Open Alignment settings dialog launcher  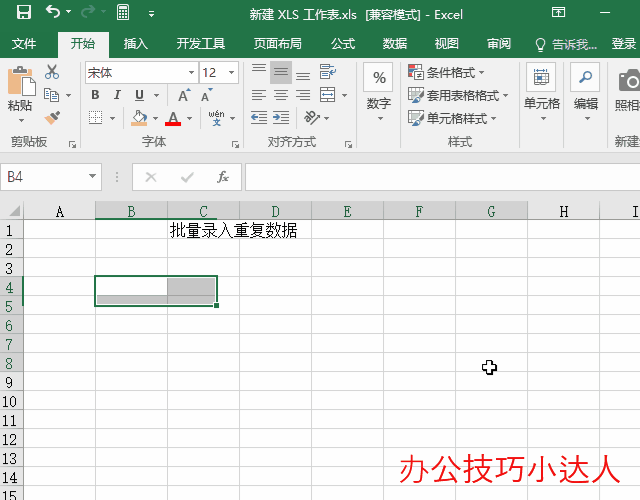click(x=348, y=144)
